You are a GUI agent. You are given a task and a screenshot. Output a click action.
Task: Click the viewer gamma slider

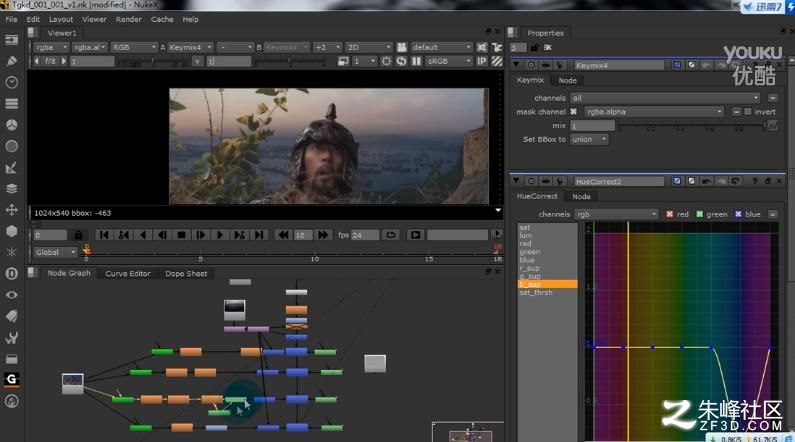pyautogui.click(x=290, y=61)
